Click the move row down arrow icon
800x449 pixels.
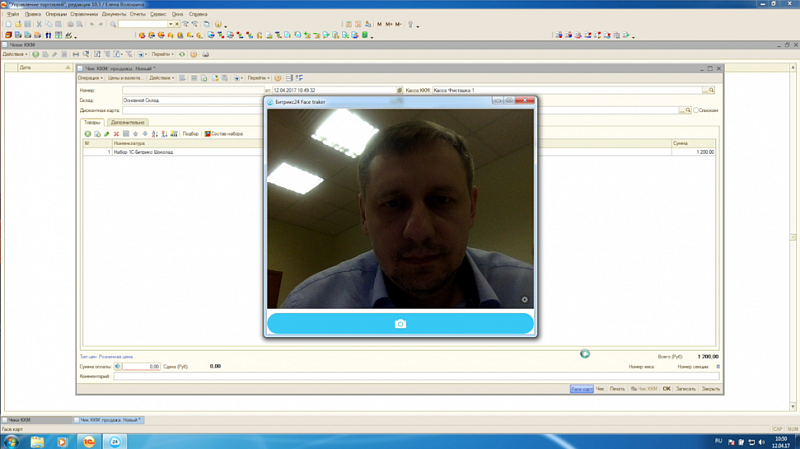[145, 134]
